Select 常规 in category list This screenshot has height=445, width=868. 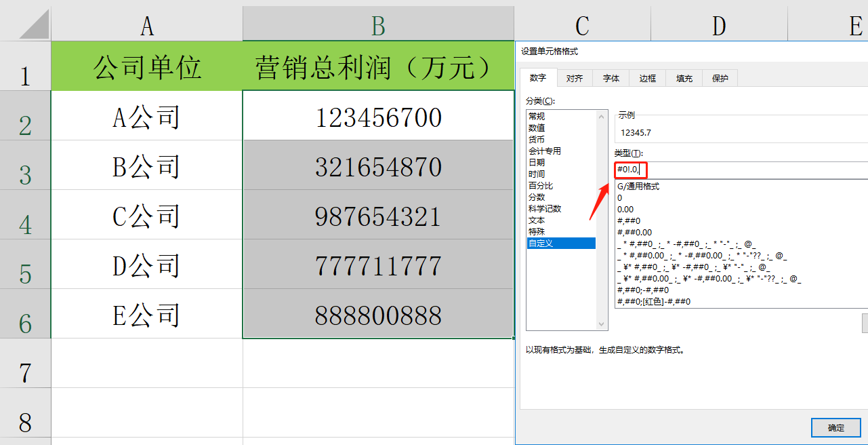pyautogui.click(x=561, y=116)
